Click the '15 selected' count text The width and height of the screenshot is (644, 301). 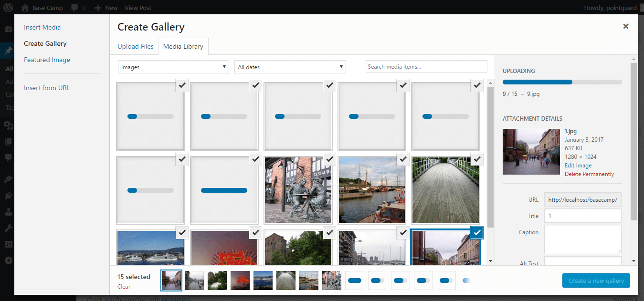click(134, 277)
